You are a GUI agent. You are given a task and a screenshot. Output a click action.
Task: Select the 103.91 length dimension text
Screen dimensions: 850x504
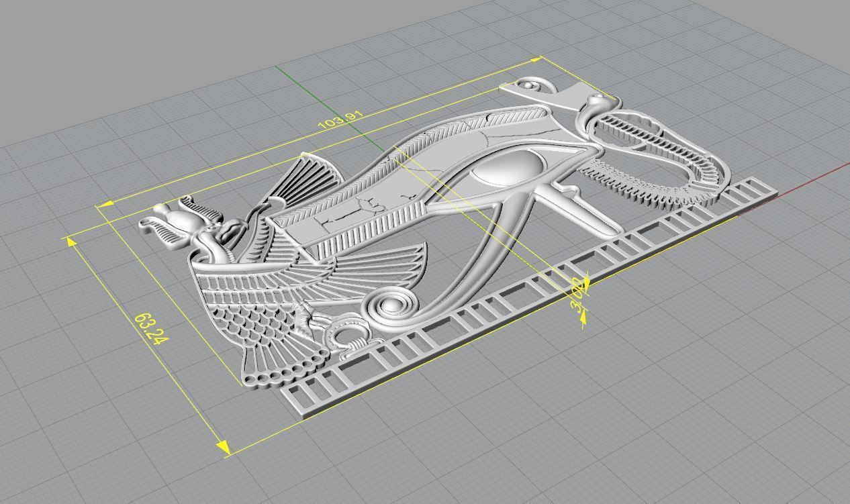340,119
